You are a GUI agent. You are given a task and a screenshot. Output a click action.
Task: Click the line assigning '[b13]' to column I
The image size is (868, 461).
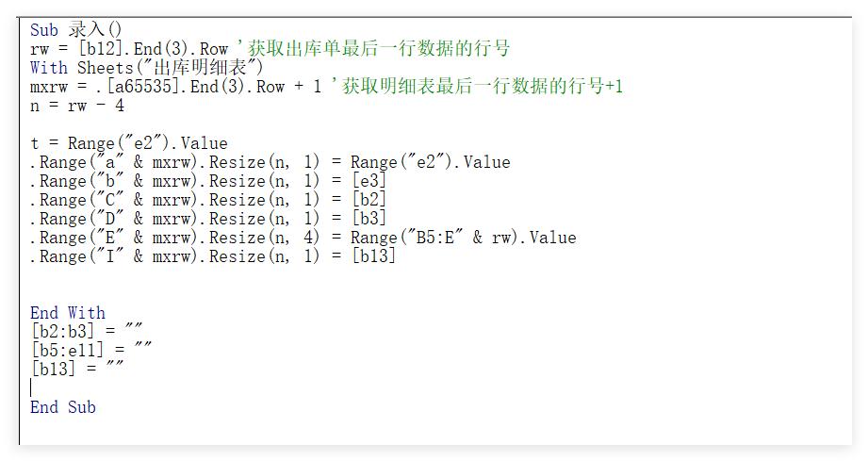coord(213,256)
